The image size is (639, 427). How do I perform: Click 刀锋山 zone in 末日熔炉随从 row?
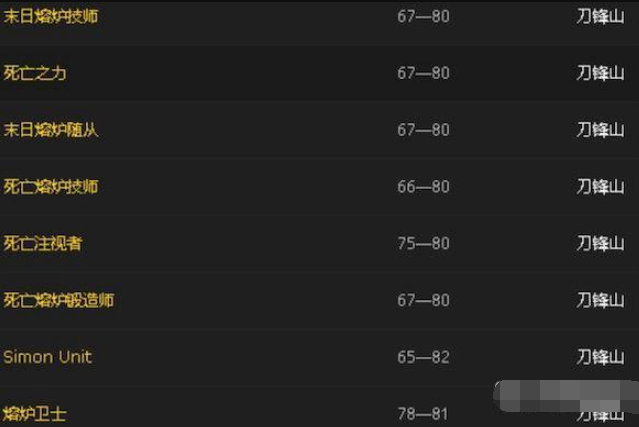[600, 130]
